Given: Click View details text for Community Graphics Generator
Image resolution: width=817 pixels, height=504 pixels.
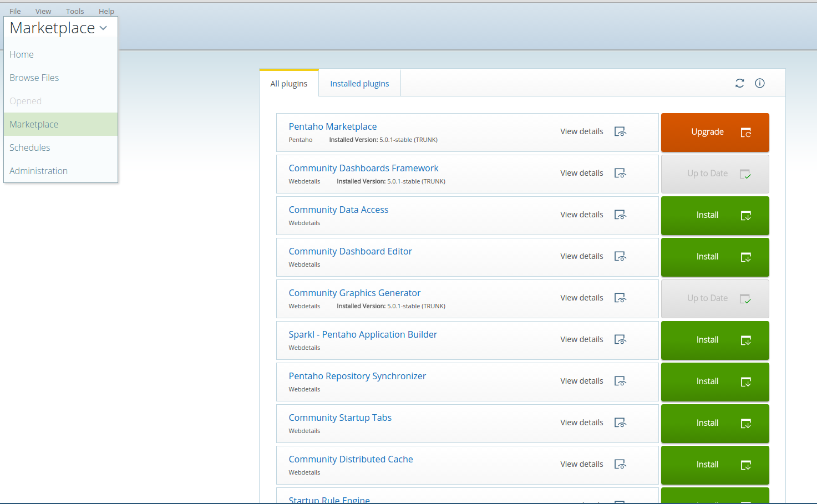Looking at the screenshot, I should pos(581,298).
